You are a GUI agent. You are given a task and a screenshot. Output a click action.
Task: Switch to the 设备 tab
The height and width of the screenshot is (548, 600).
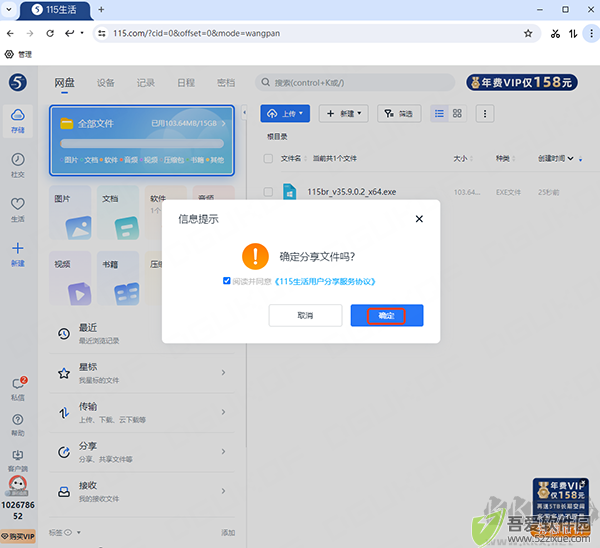(106, 83)
